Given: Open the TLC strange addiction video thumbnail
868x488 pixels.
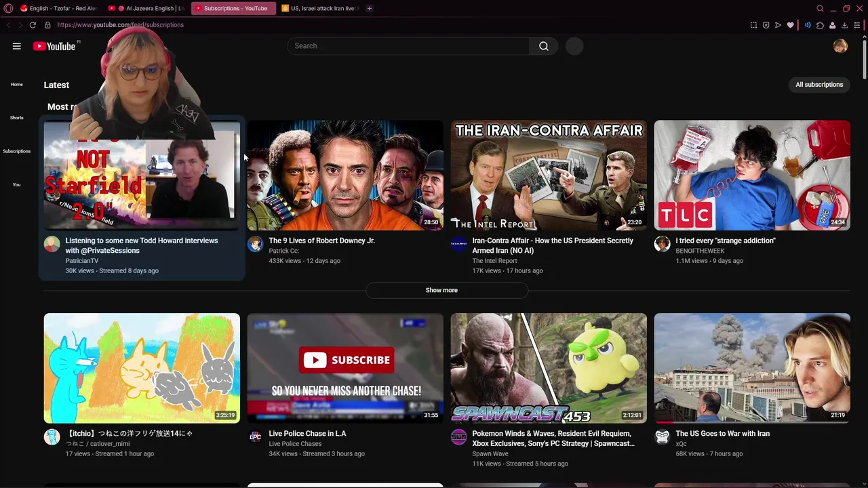Looking at the screenshot, I should coord(752,176).
